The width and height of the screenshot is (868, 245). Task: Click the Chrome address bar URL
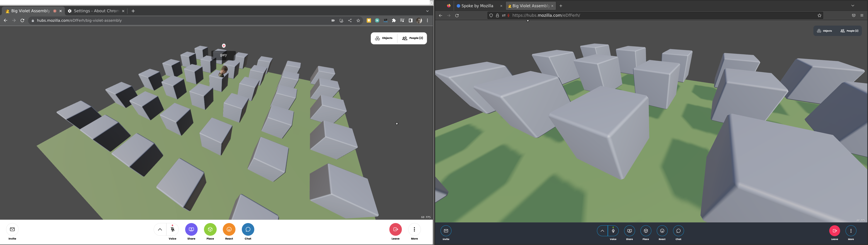point(79,21)
